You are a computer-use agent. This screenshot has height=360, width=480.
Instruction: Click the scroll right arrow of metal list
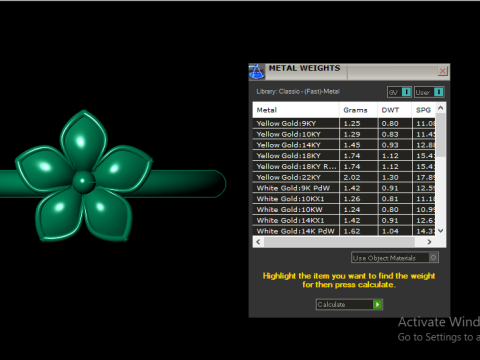point(429,242)
